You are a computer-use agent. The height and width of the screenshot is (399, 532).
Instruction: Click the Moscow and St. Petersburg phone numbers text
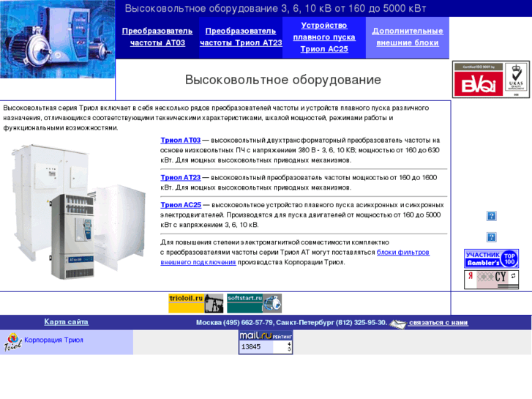[x=291, y=323]
